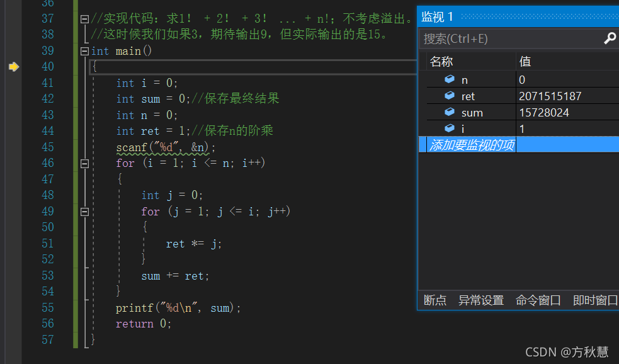Click the 添加要监视的项 row
Viewport: 619px width, 364px height.
click(x=519, y=144)
